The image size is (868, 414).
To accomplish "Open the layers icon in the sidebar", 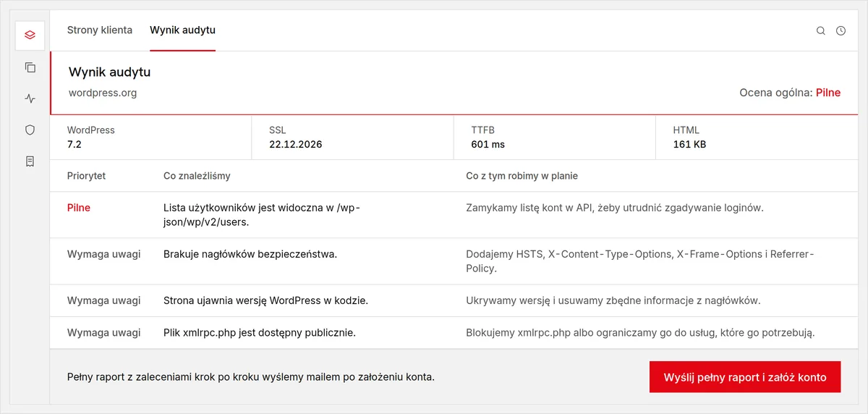I will tap(30, 35).
